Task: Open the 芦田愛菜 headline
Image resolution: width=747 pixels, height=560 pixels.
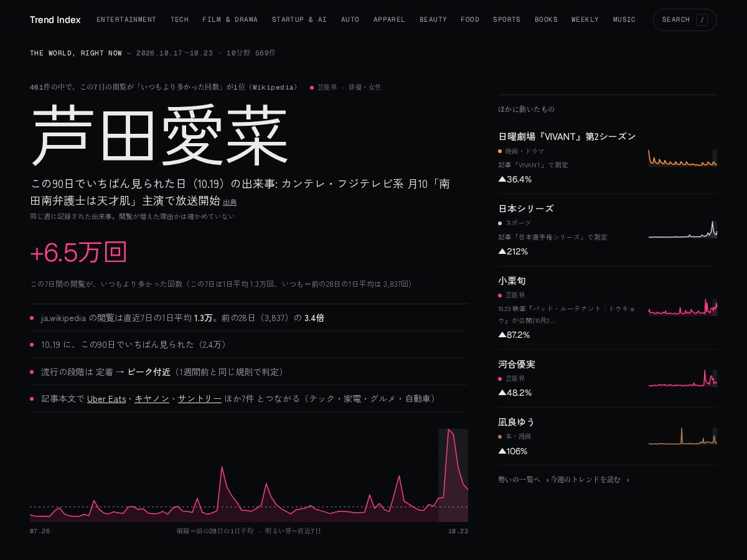Action: 160,136
